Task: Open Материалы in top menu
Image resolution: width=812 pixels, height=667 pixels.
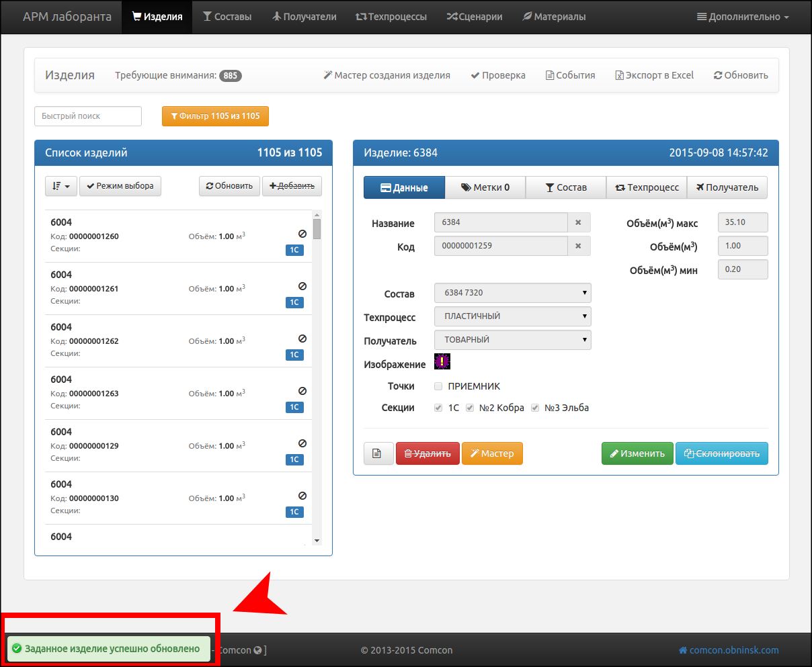Action: click(x=554, y=17)
